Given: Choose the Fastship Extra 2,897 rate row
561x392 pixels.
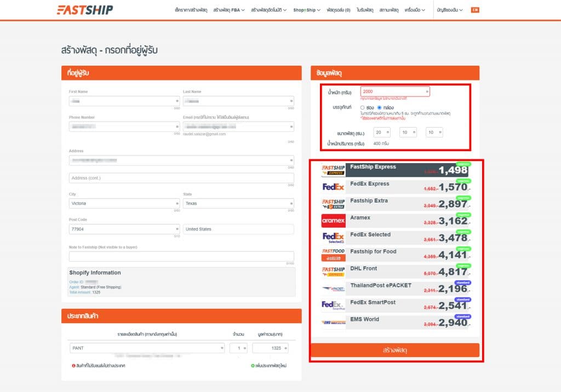Looking at the screenshot, I should pos(396,204).
